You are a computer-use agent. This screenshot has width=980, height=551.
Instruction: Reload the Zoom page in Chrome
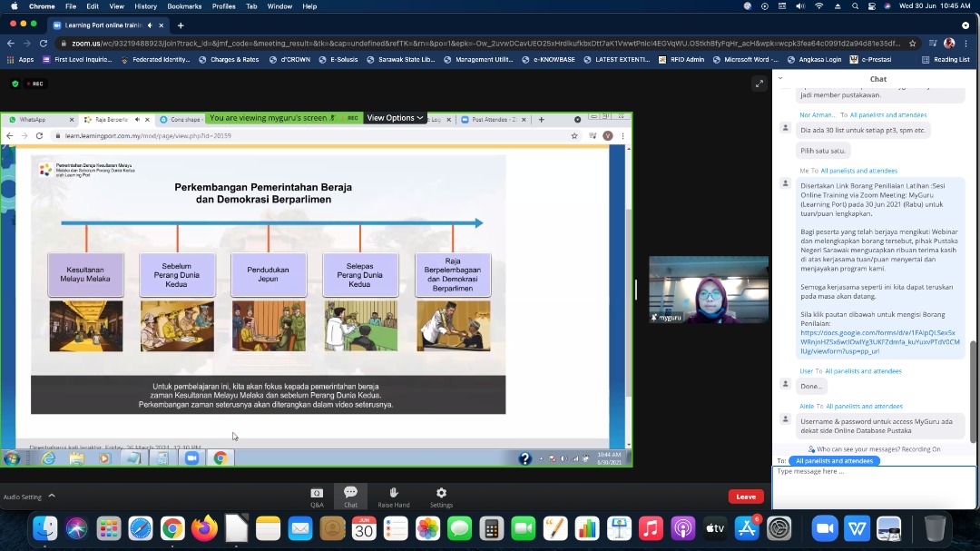44,44
